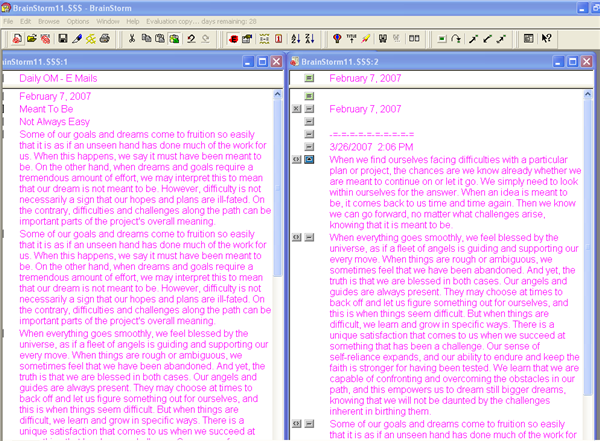Click the New model toolbar icon
The height and width of the screenshot is (441, 600).
click(x=17, y=39)
